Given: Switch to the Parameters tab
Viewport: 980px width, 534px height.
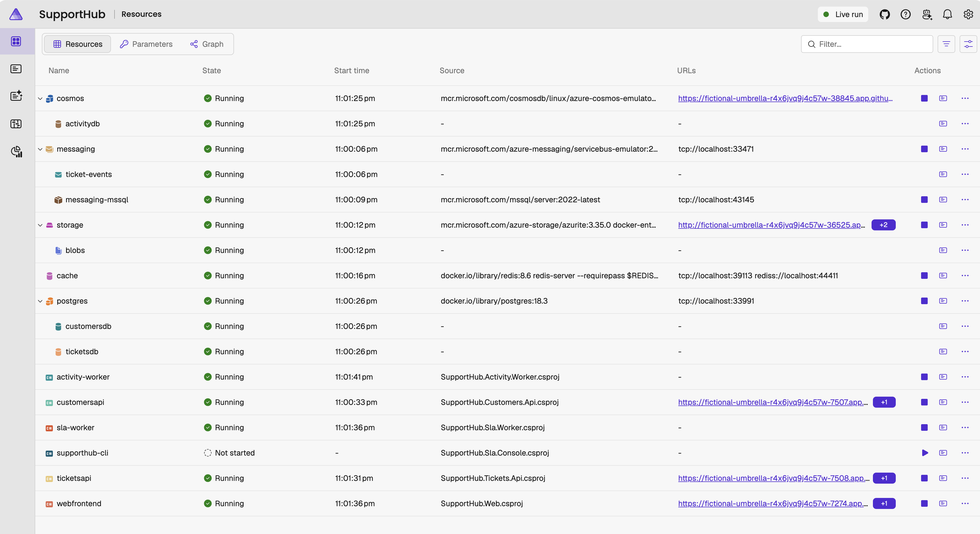Looking at the screenshot, I should point(146,44).
